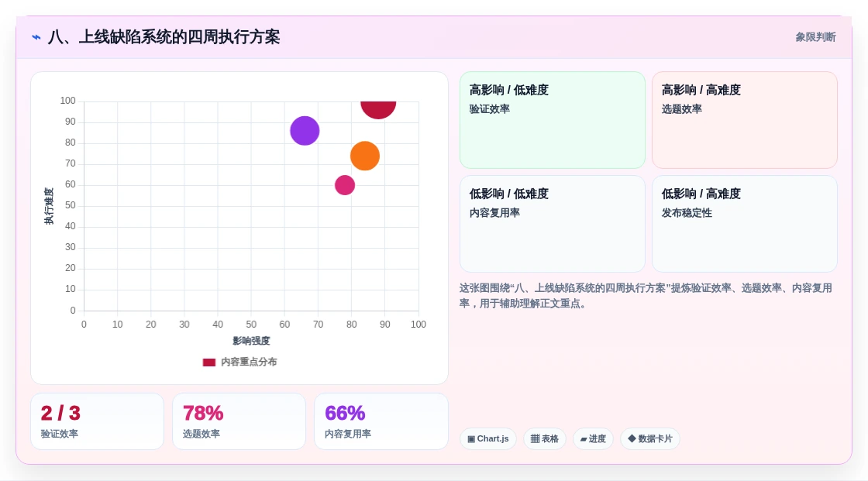Viewport: 868px width, 481px height.
Task: Select the crimson bubble at chart top
Action: click(x=378, y=109)
